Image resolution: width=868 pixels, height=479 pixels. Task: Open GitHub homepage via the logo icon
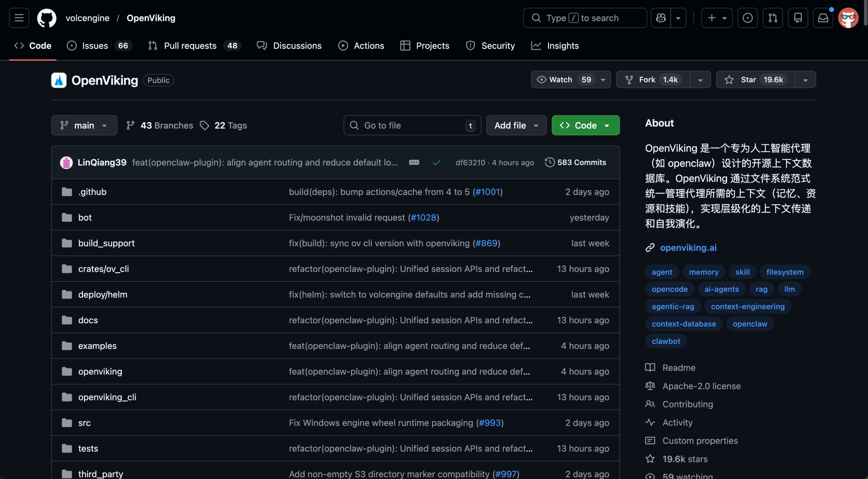46,18
